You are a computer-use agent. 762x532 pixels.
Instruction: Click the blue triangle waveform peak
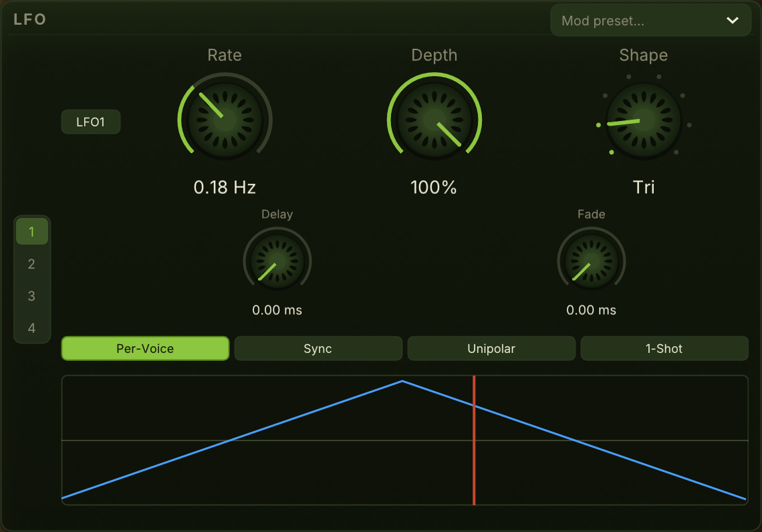pos(402,382)
